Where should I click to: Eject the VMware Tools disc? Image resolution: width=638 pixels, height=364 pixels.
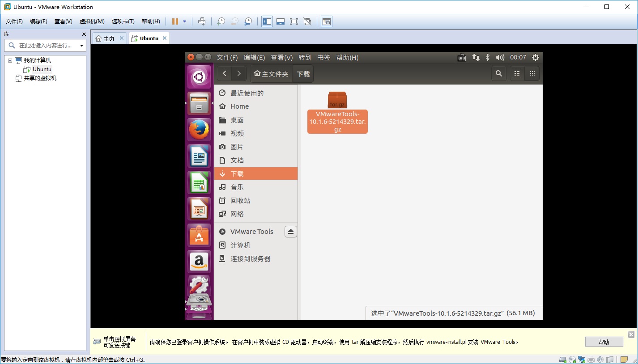pyautogui.click(x=291, y=232)
